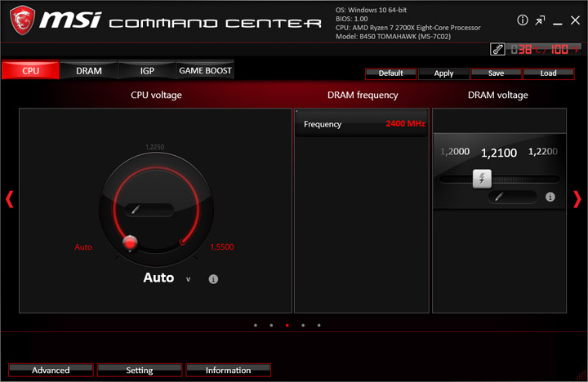Switch to the CPU tab
This screenshot has height=382, width=588.
[x=30, y=70]
